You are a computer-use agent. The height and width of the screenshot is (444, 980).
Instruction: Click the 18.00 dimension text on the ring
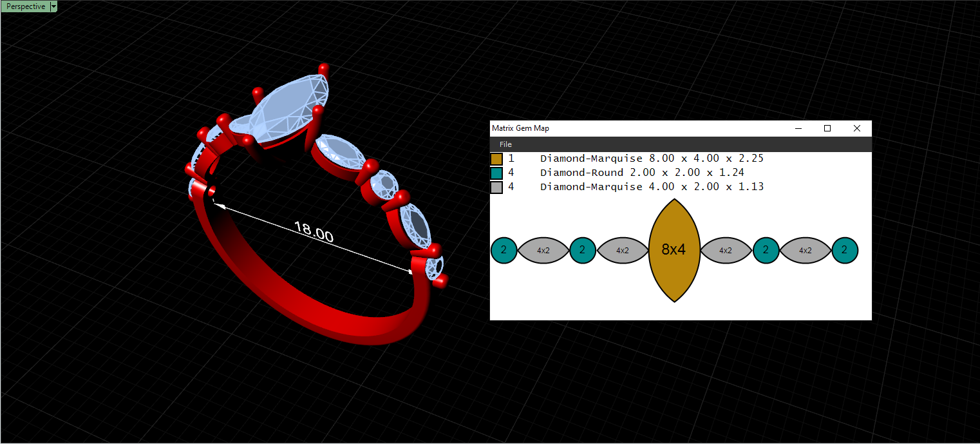(314, 232)
